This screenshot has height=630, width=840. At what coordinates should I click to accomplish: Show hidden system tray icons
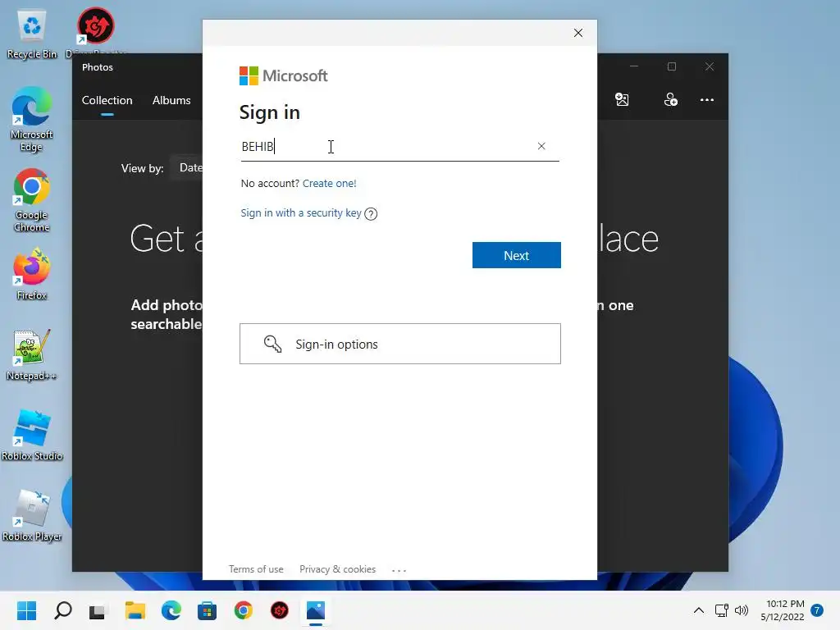click(x=699, y=610)
